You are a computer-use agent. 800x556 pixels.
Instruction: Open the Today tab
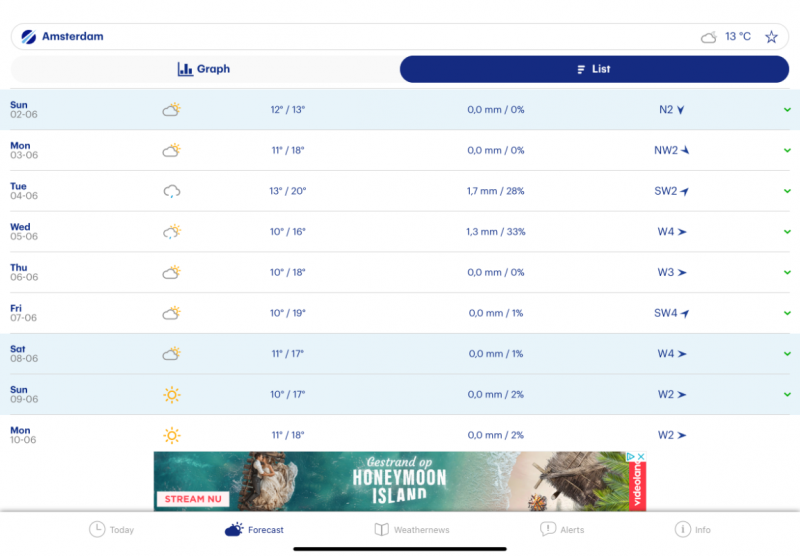[x=111, y=530]
